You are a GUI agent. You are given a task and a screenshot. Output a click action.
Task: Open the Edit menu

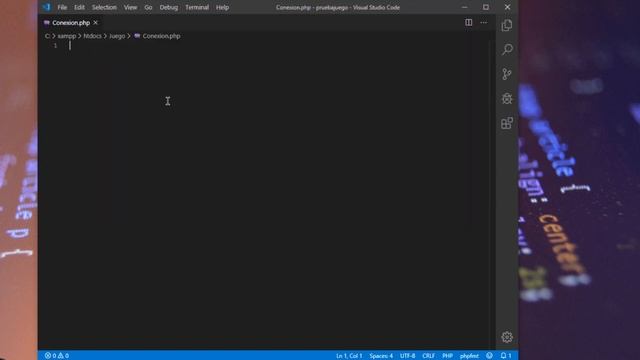point(79,7)
